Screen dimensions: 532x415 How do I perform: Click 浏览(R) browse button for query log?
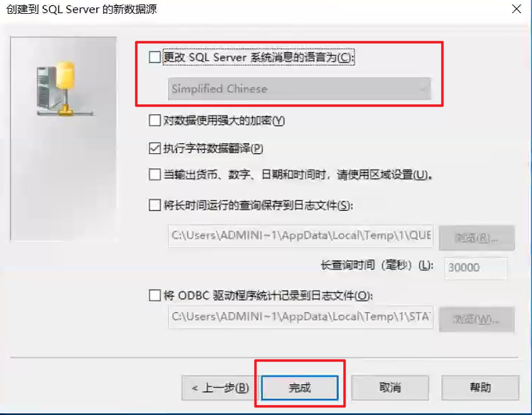click(477, 238)
